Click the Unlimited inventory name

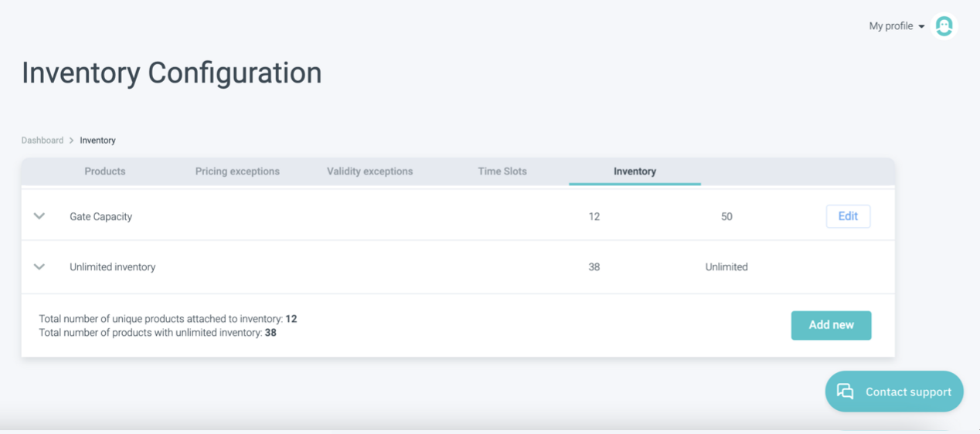[x=113, y=267]
